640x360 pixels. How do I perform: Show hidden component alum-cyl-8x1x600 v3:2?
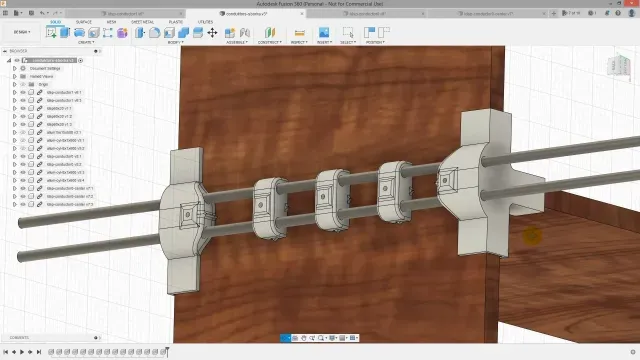click(x=23, y=148)
